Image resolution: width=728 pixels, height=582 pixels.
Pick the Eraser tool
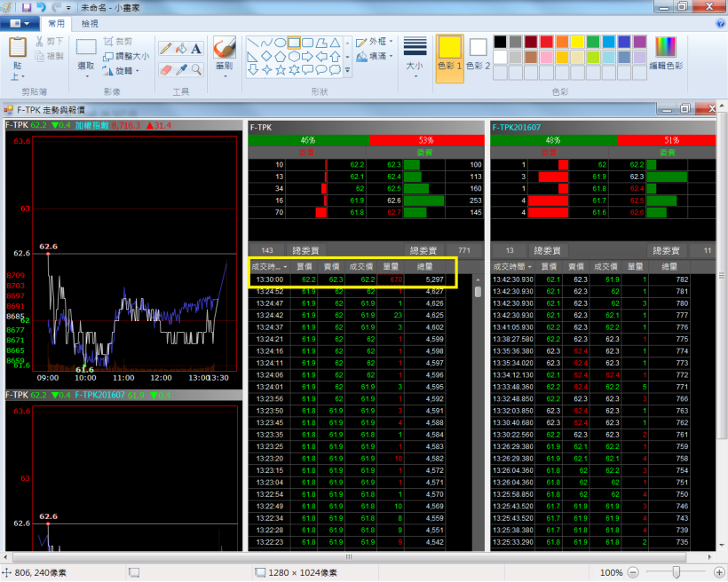click(165, 68)
